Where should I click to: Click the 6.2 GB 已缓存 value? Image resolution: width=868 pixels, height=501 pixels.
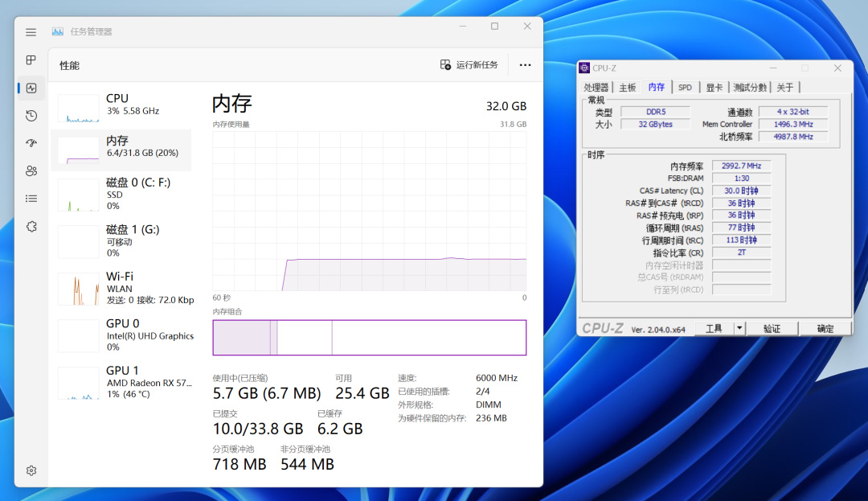click(x=340, y=429)
